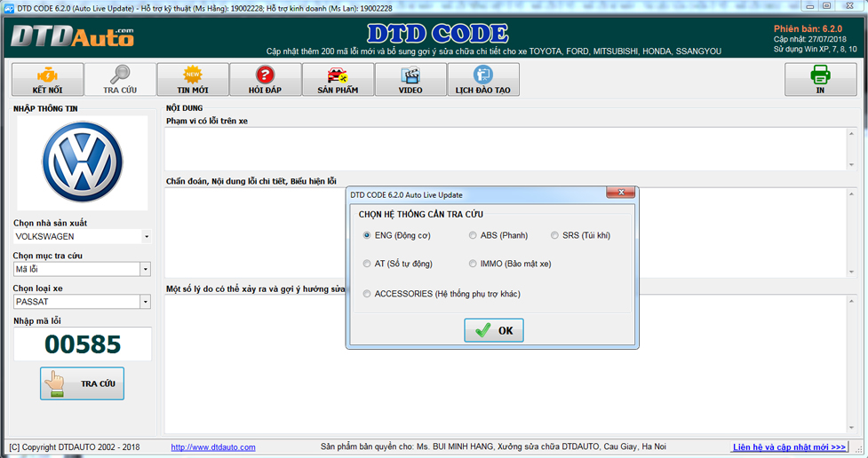
Task: Open TIN MỚI news section
Action: [193, 80]
